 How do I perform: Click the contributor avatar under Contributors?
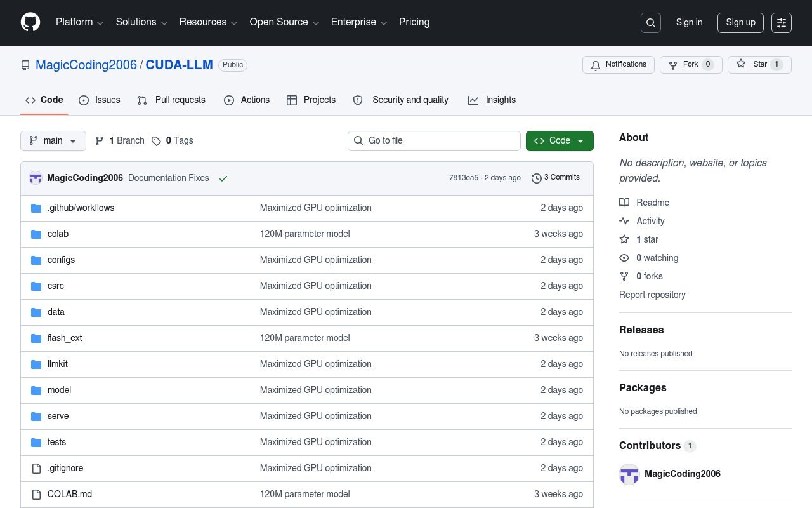point(629,474)
